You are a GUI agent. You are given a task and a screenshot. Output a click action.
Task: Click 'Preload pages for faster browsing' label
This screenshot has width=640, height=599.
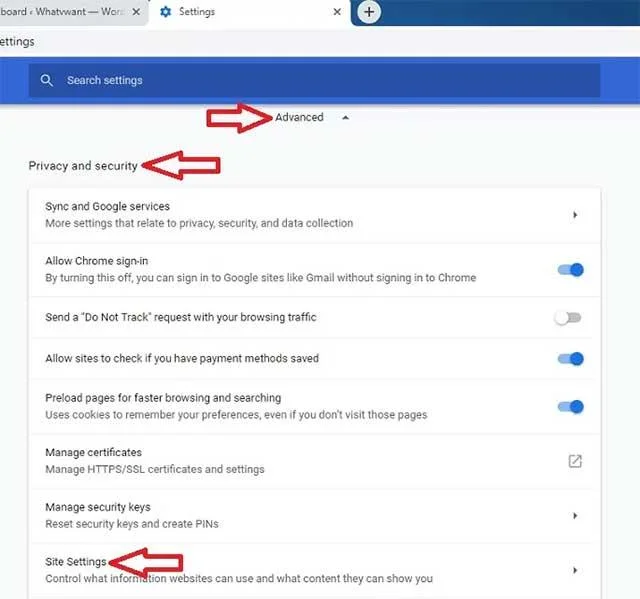point(163,398)
